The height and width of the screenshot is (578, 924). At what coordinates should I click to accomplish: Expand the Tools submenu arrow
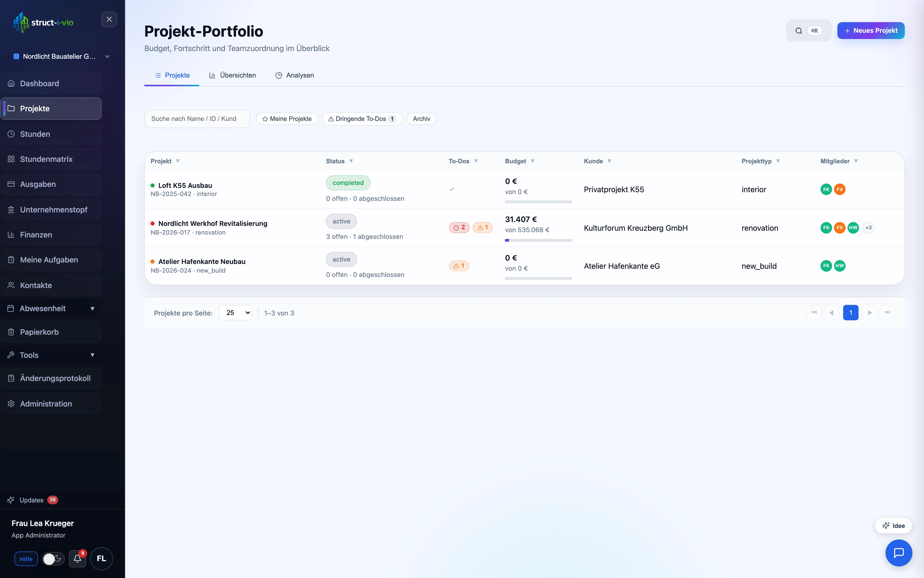pos(92,355)
